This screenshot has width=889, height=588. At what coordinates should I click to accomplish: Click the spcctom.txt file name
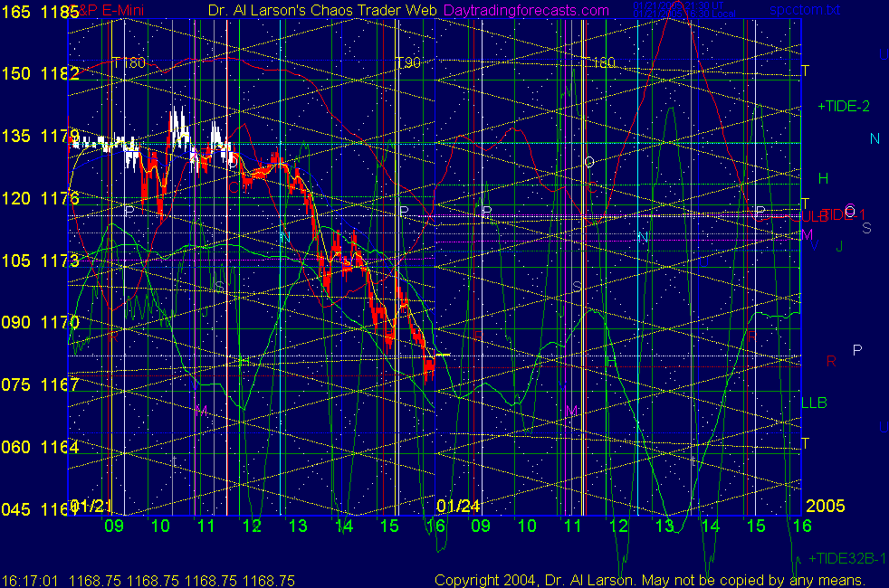pos(805,10)
